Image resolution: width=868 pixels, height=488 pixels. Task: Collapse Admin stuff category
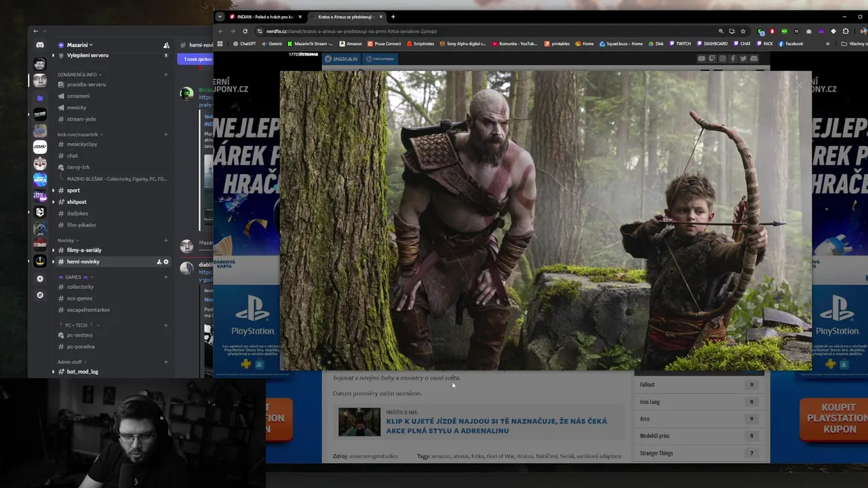[72, 361]
